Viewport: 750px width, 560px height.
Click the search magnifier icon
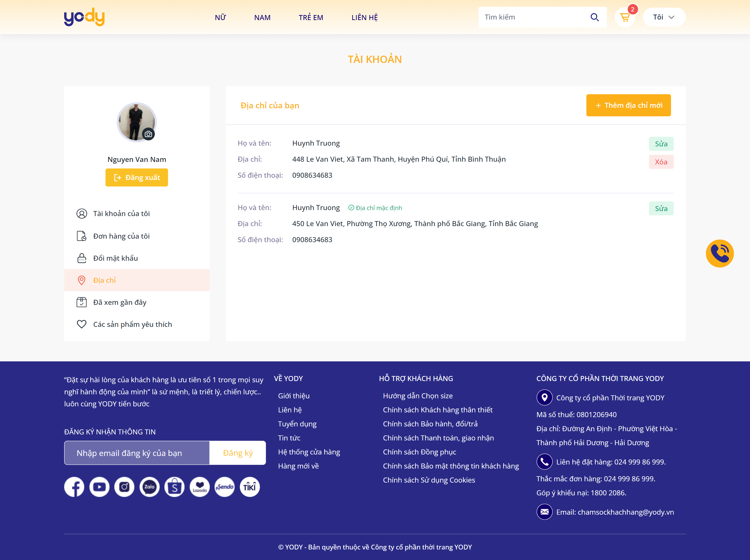coord(594,17)
